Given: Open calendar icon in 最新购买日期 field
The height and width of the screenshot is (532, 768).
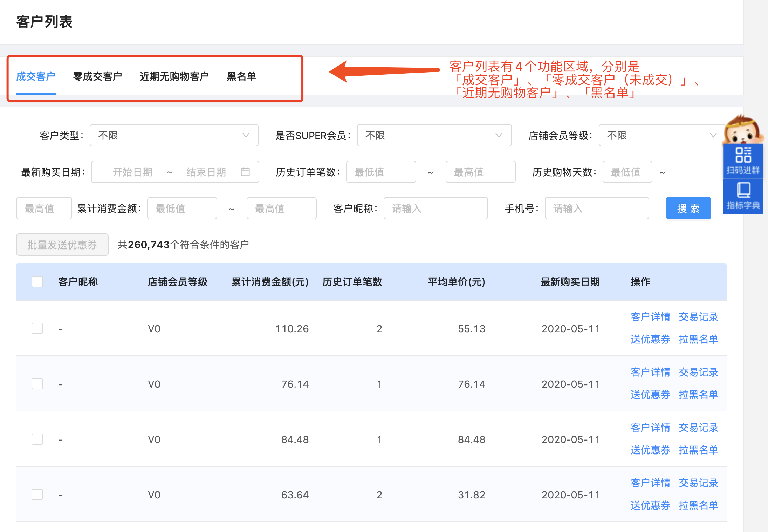Looking at the screenshot, I should click(245, 172).
